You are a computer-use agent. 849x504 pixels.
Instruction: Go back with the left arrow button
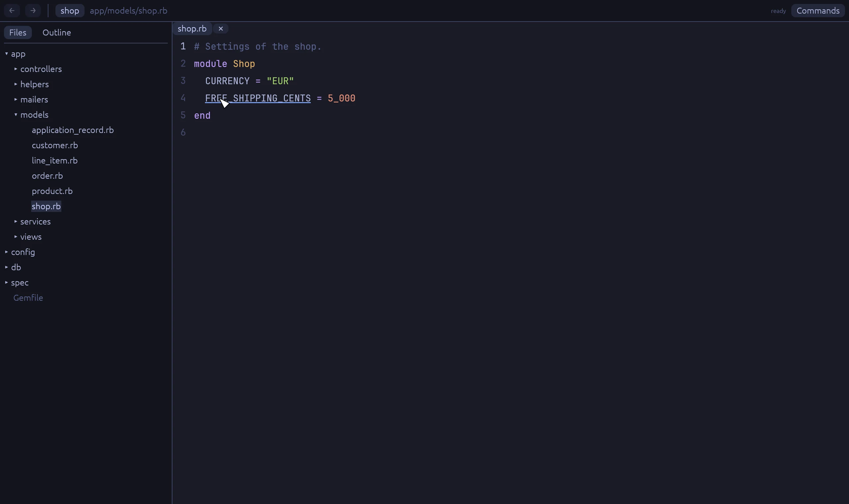click(x=12, y=11)
